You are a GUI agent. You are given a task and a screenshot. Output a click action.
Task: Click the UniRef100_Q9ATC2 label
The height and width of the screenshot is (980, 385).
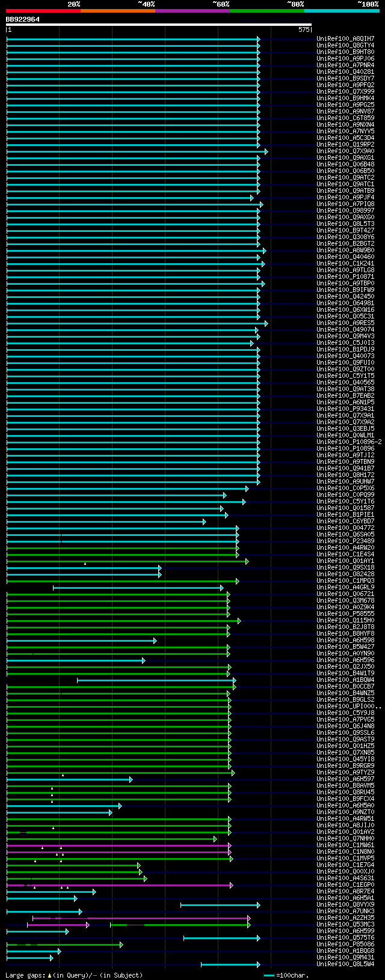[x=345, y=178]
